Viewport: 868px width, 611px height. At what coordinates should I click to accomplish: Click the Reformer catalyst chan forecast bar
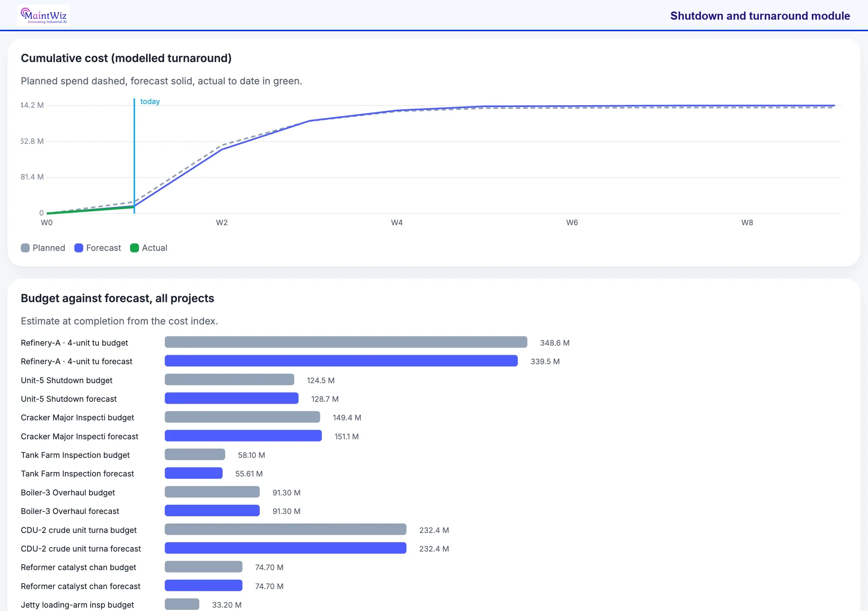203,586
